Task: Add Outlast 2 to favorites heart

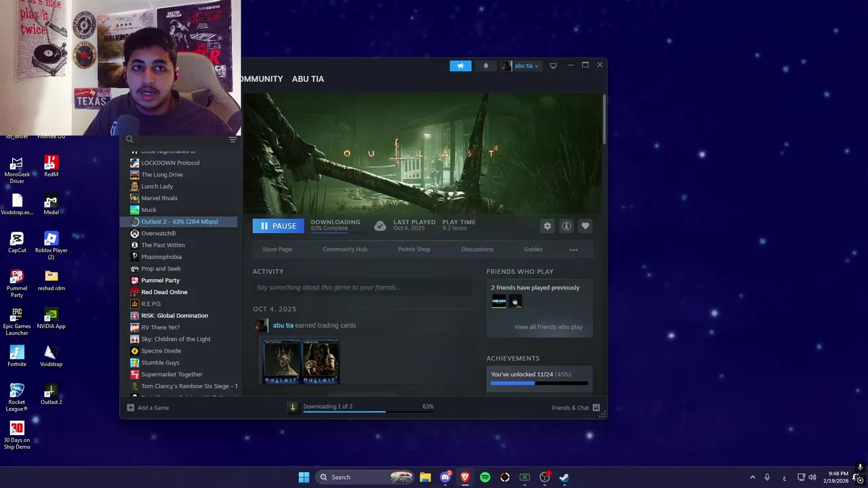Action: 585,226
